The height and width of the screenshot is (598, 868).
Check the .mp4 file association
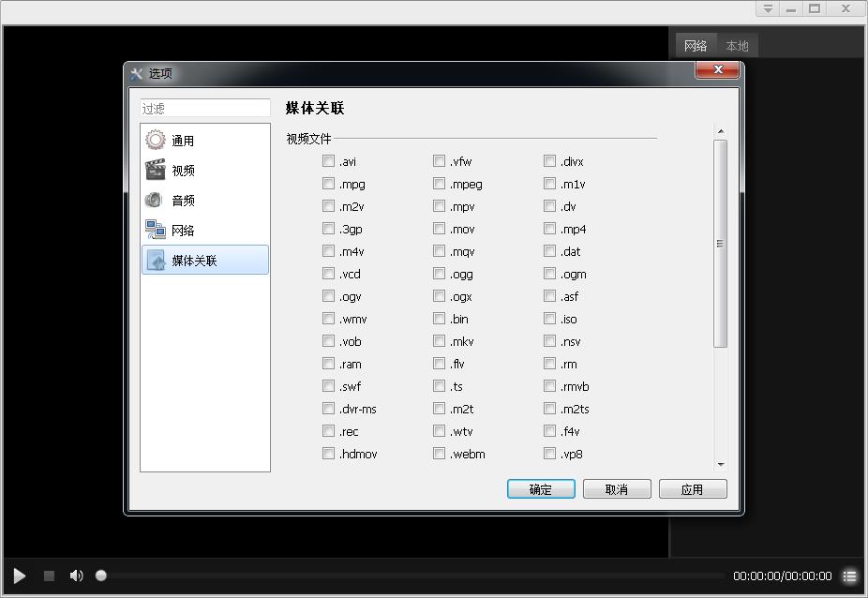tap(549, 228)
